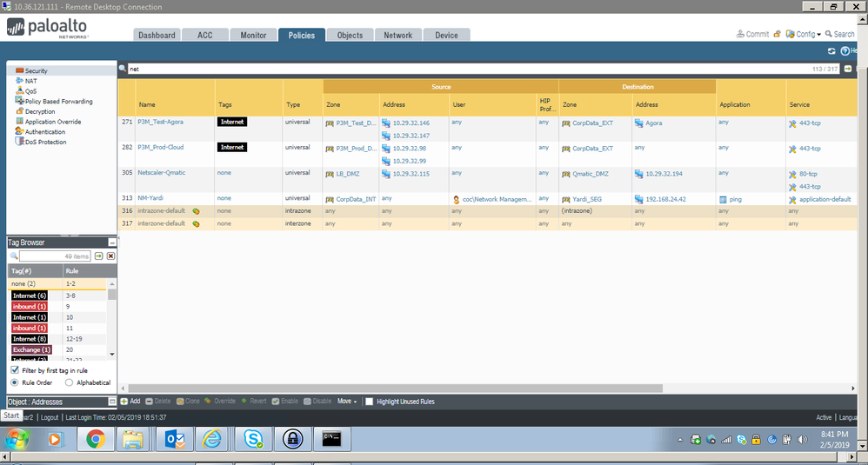Open the Monitor tab
This screenshot has width=868, height=465.
(x=253, y=35)
